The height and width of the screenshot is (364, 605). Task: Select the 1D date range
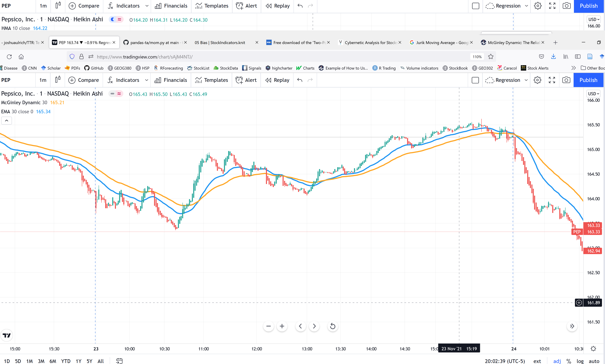(7, 361)
